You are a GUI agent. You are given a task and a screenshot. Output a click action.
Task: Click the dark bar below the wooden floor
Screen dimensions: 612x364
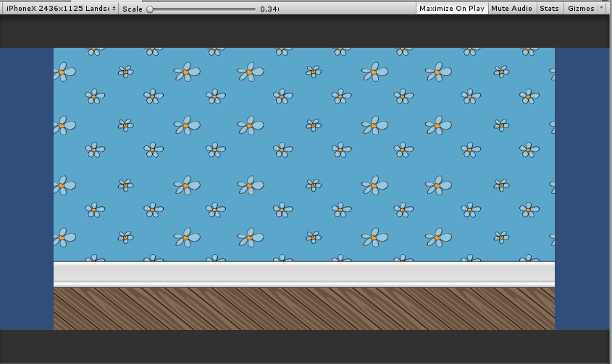(x=304, y=346)
